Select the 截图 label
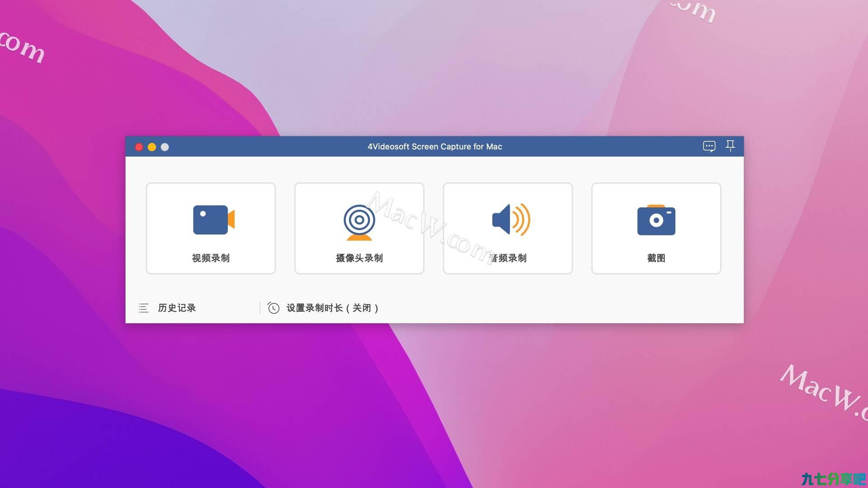868x488 pixels. tap(656, 258)
